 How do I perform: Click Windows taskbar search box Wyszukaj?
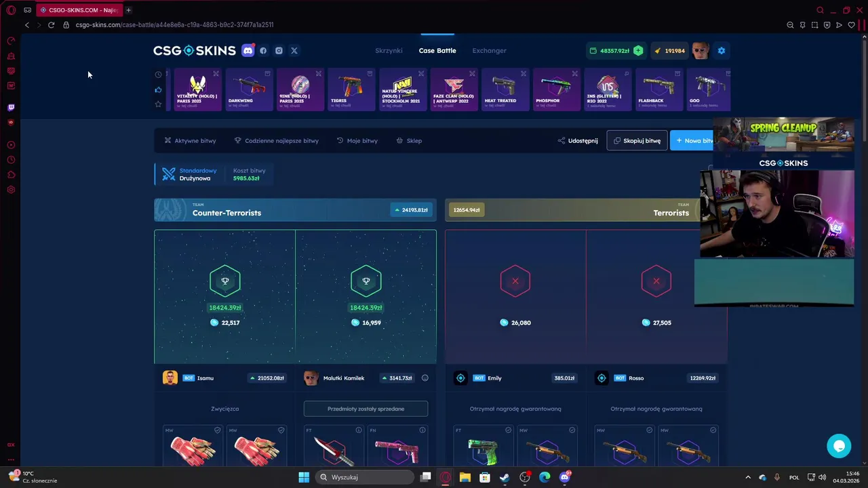point(366,477)
